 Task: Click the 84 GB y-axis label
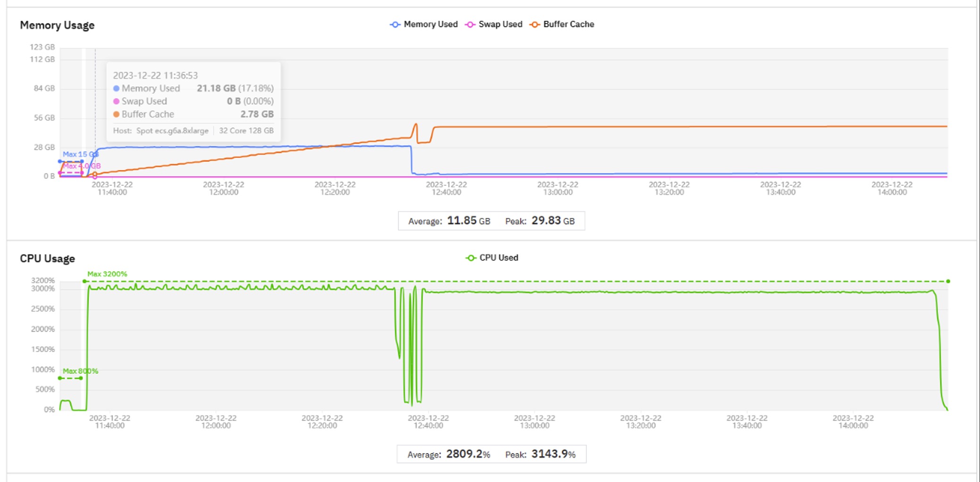44,88
